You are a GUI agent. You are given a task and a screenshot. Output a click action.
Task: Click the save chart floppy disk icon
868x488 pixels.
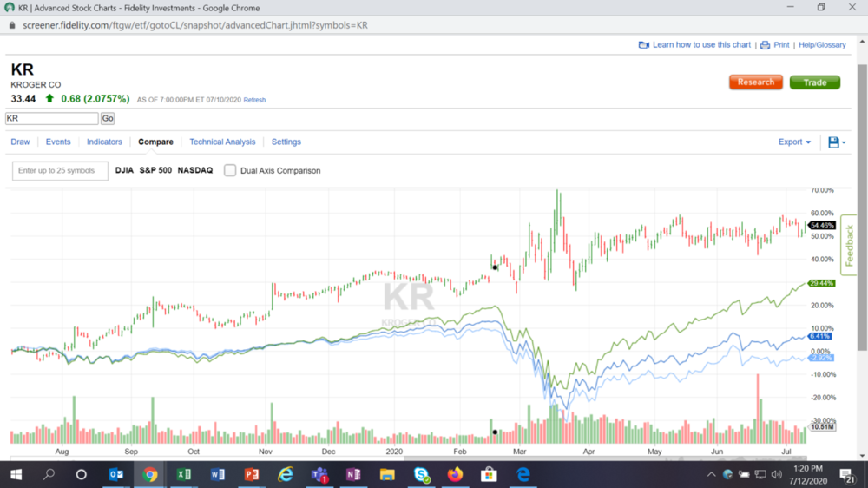tap(833, 142)
